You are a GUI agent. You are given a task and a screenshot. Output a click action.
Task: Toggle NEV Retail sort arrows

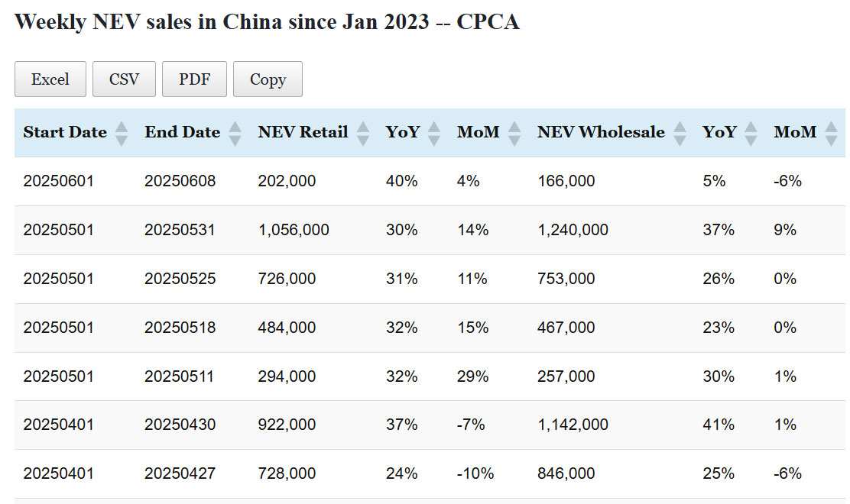click(363, 133)
